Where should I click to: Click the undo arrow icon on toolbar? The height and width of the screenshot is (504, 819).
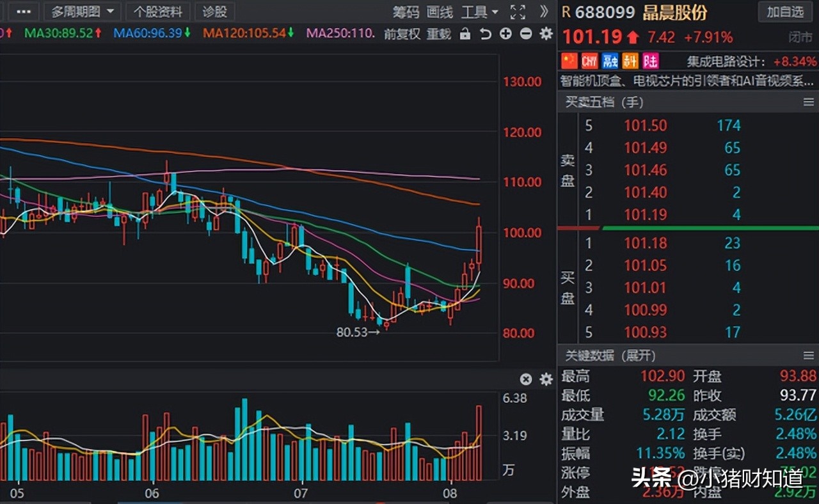coord(484,35)
